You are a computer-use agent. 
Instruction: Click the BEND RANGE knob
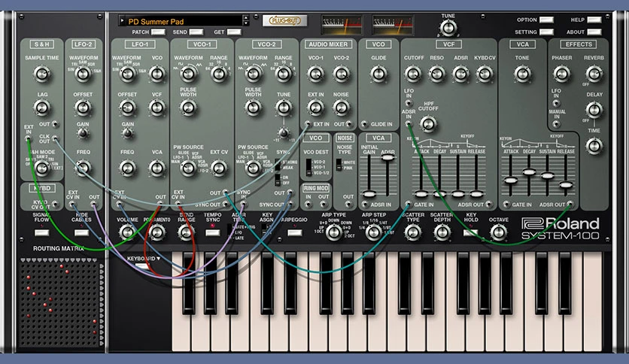click(x=186, y=232)
